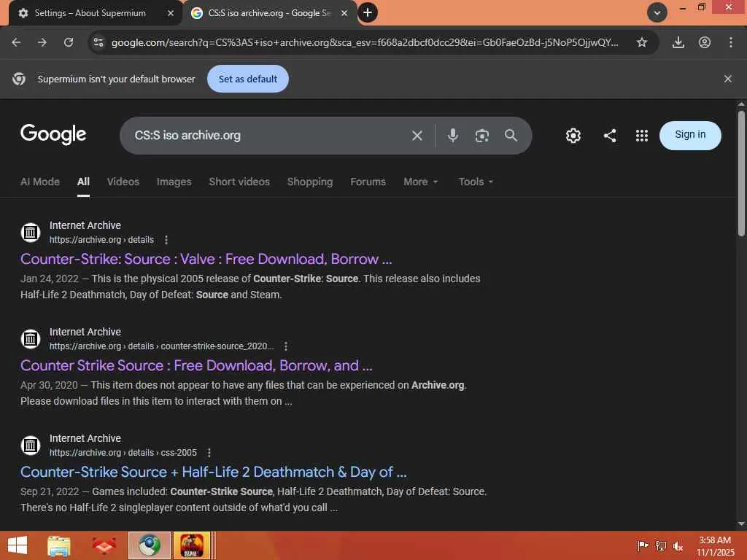Clear the search query with the X icon
This screenshot has width=747, height=560.
tap(417, 136)
